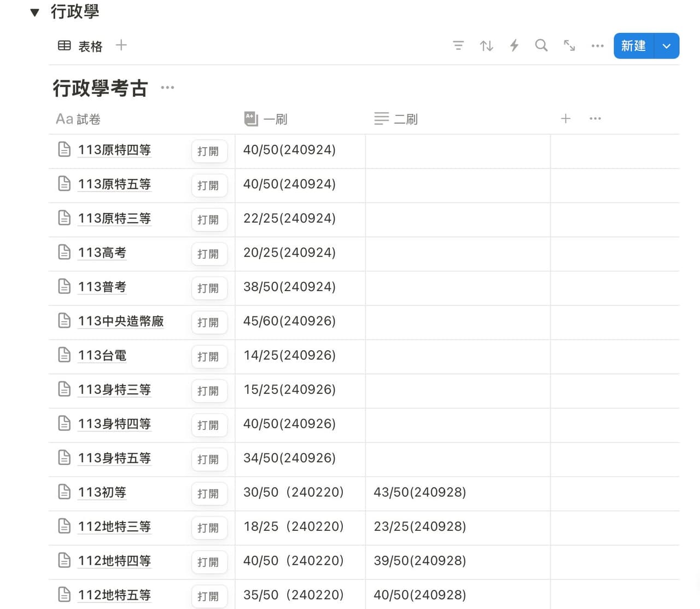Select the 表格 view tab
Image resolution: width=700 pixels, height=609 pixels.
click(x=80, y=46)
